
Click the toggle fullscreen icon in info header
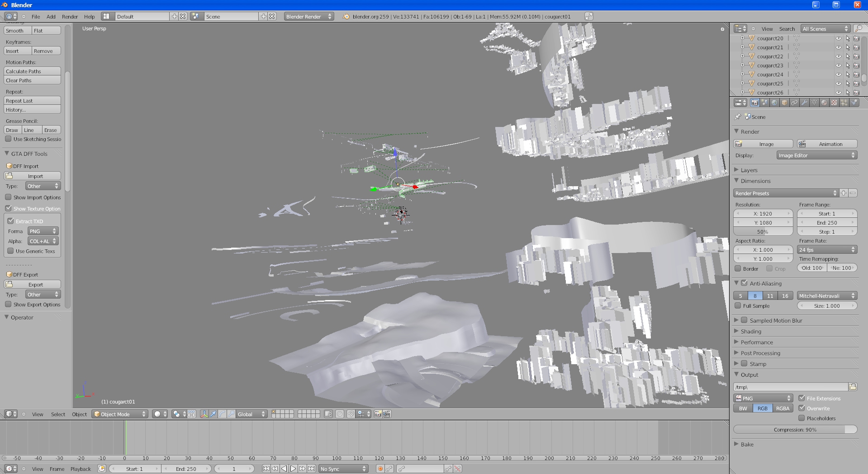pos(588,16)
